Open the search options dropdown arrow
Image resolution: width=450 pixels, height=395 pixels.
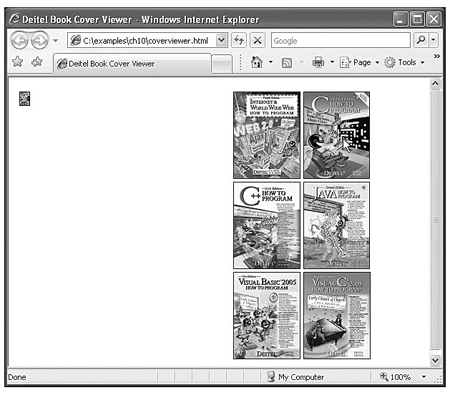(433, 40)
